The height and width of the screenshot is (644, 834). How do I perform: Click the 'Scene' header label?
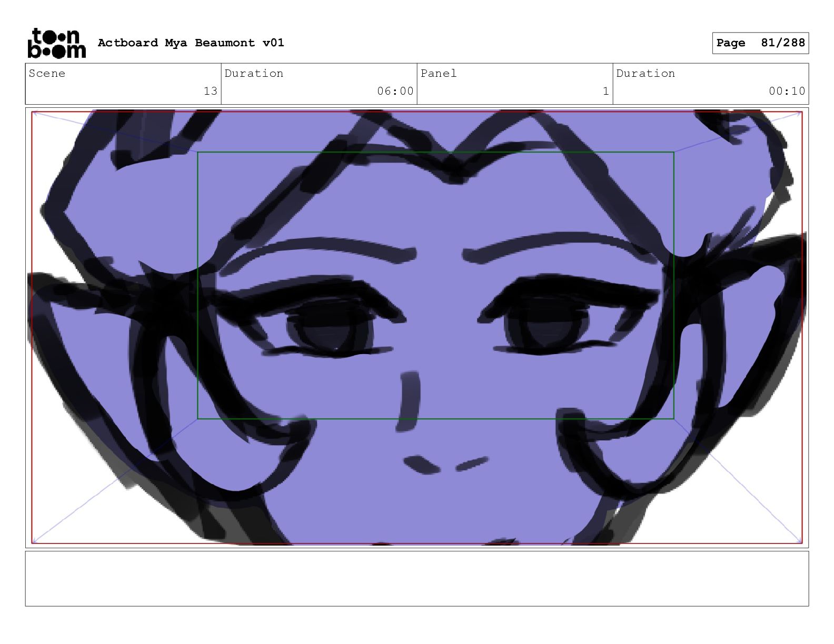47,73
